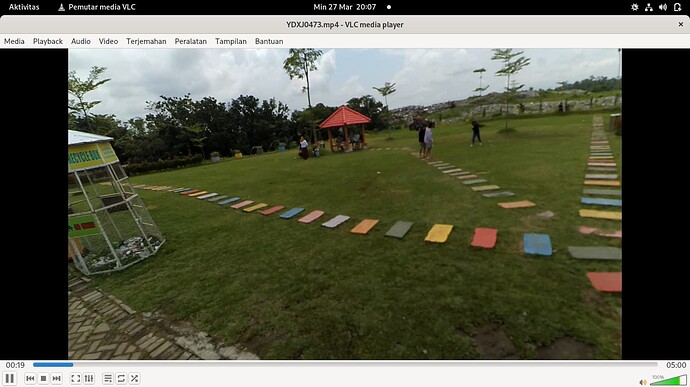Open the playlist view
The image size is (690, 387).
click(x=108, y=379)
